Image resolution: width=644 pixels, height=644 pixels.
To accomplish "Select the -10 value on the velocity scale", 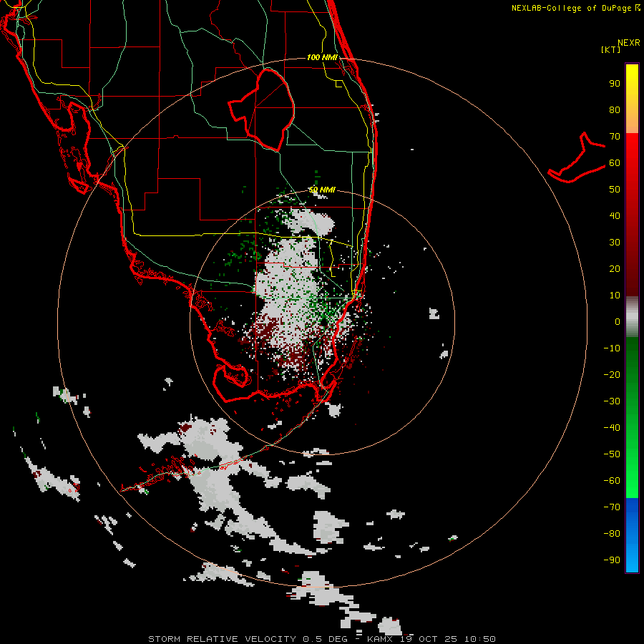I will (612, 348).
